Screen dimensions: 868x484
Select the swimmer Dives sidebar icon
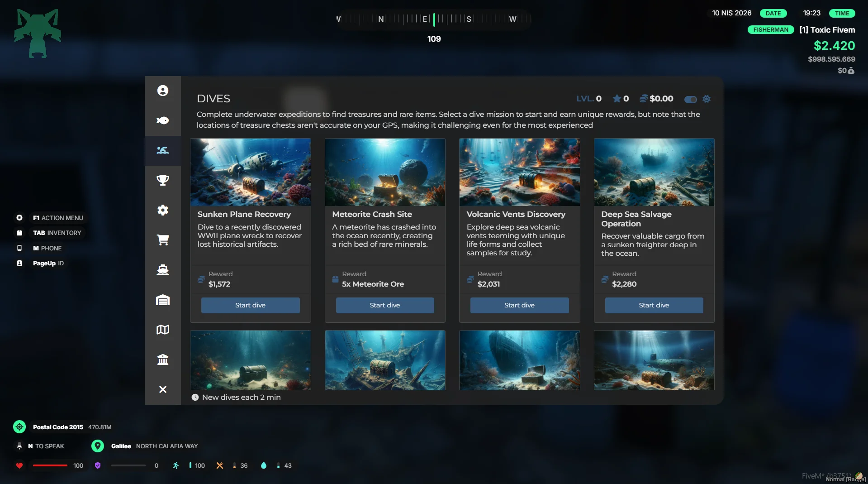tap(163, 150)
